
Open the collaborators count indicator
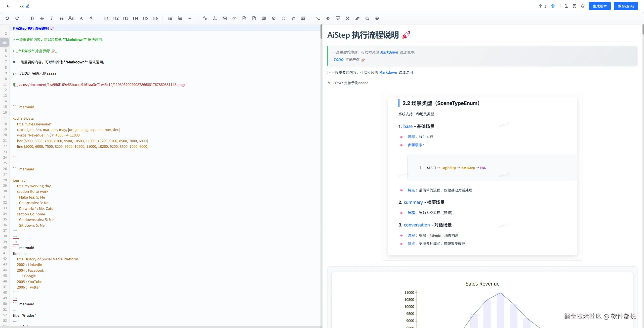click(x=542, y=6)
